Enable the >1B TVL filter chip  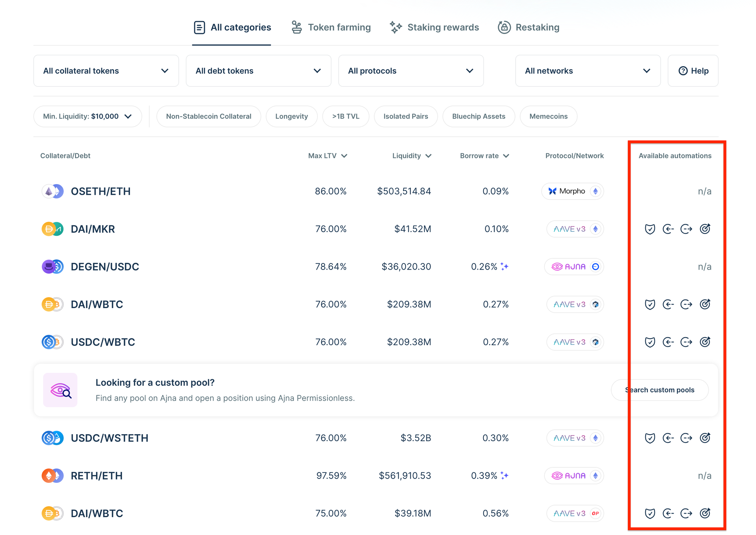point(345,116)
